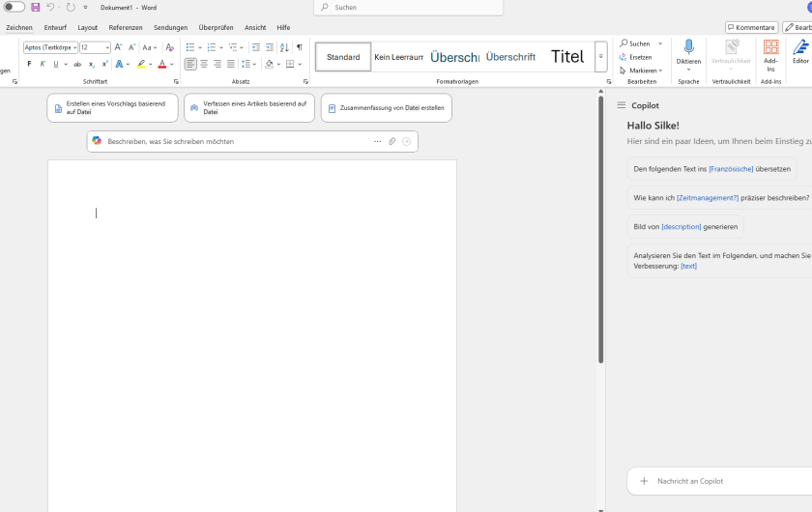Open the Ansicht tab
Image resolution: width=812 pixels, height=512 pixels.
[255, 27]
